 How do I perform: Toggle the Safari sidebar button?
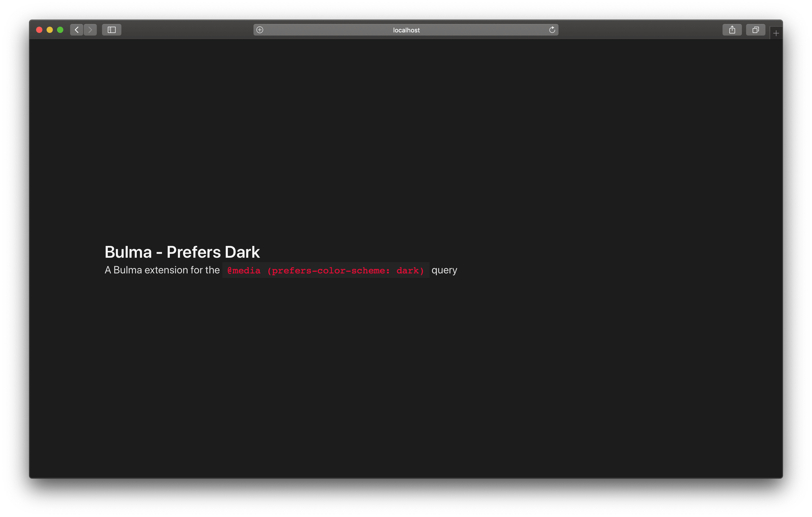click(x=112, y=30)
